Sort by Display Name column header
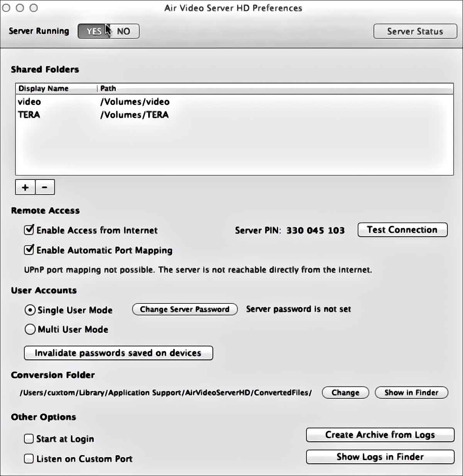Screen dimensions: 463x476 tap(56, 88)
